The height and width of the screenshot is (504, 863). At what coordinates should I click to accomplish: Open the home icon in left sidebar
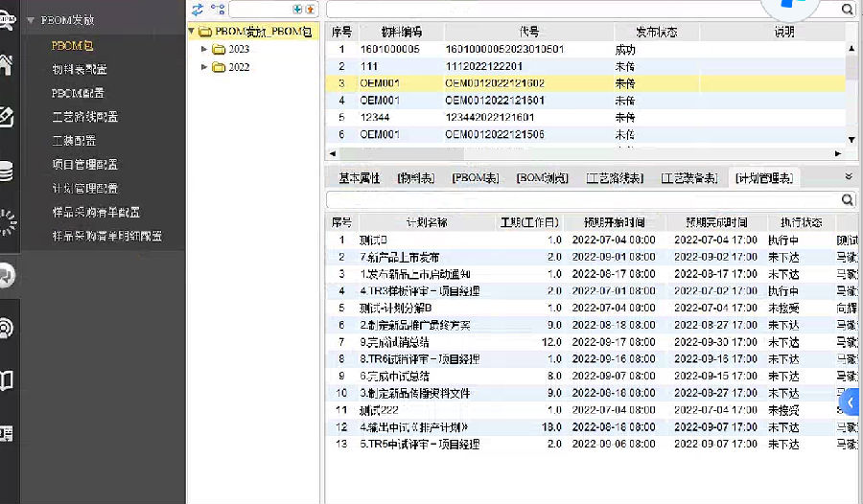(5, 66)
